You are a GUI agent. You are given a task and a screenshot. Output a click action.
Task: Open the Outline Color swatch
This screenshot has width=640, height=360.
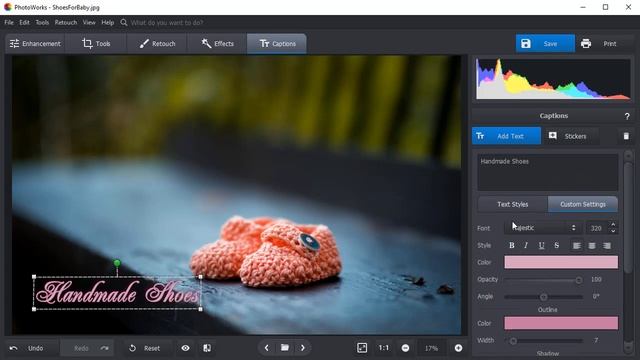tap(561, 323)
